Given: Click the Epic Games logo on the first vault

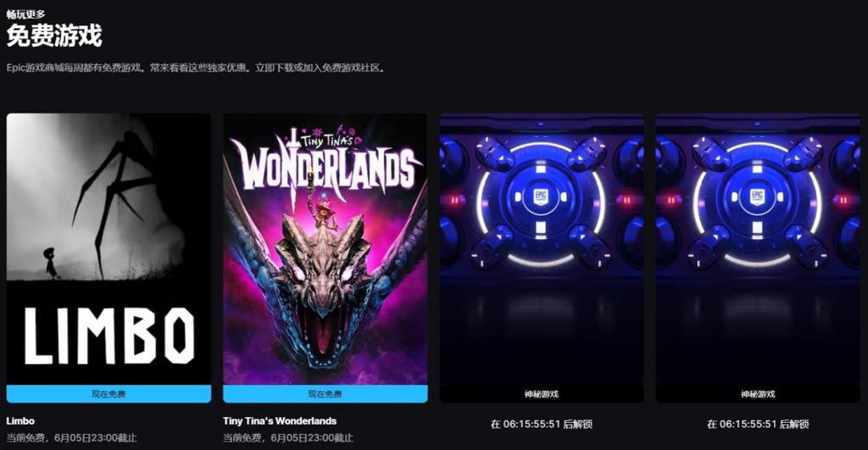Looking at the screenshot, I should coord(540,197).
